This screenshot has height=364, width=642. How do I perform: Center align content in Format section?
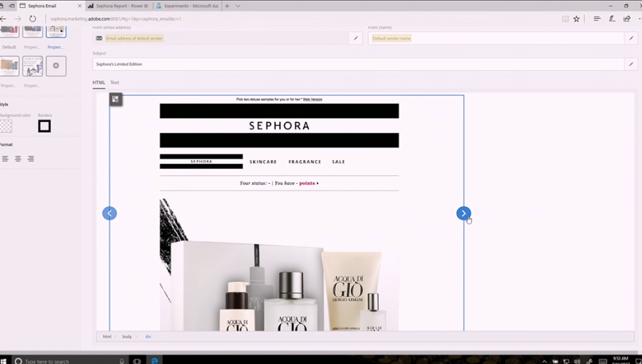(x=18, y=159)
